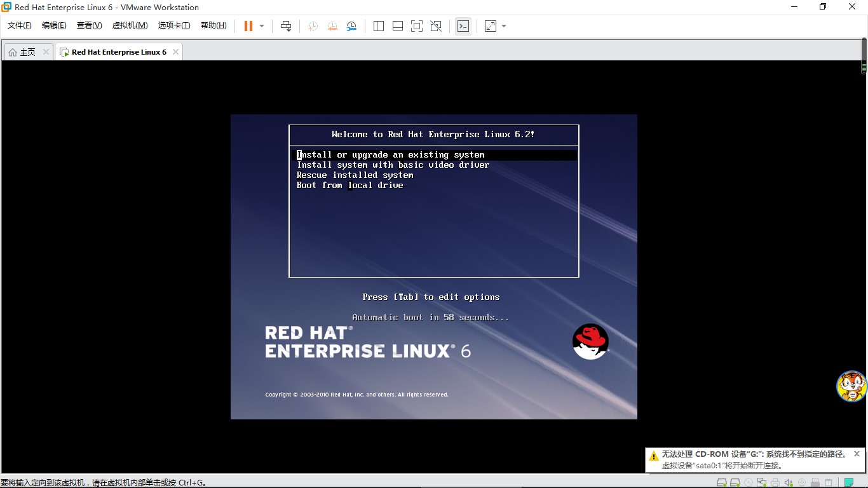Open the 帮助(H) menu
The width and height of the screenshot is (868, 488).
[214, 25]
